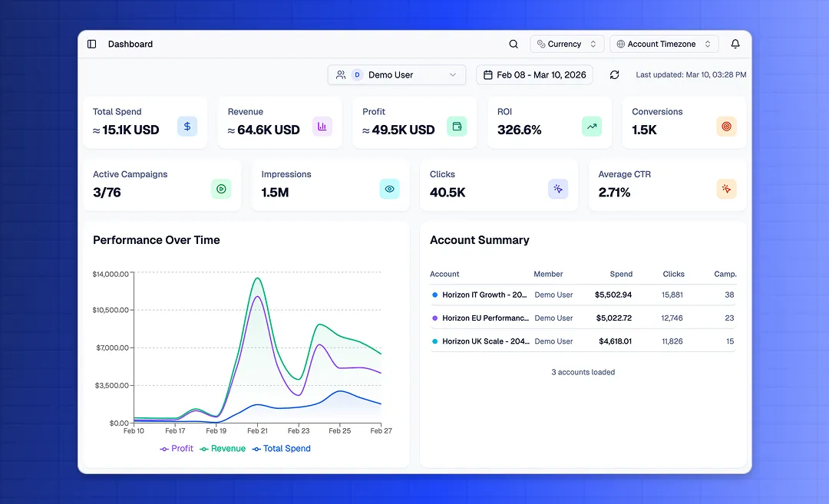Open the Feb 08 - Mar 10 date picker
Screen dimensions: 829x504
coord(534,74)
